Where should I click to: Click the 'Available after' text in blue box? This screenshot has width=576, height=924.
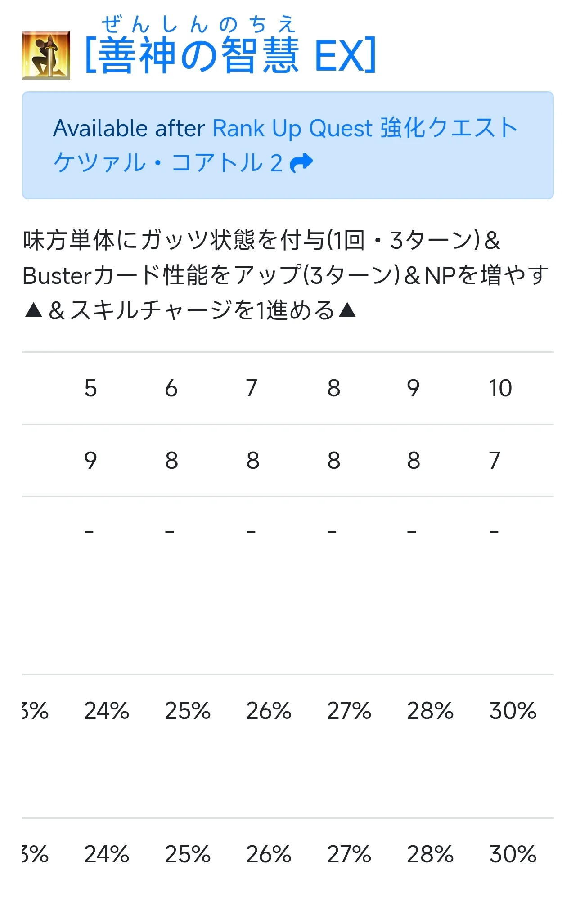coord(129,129)
